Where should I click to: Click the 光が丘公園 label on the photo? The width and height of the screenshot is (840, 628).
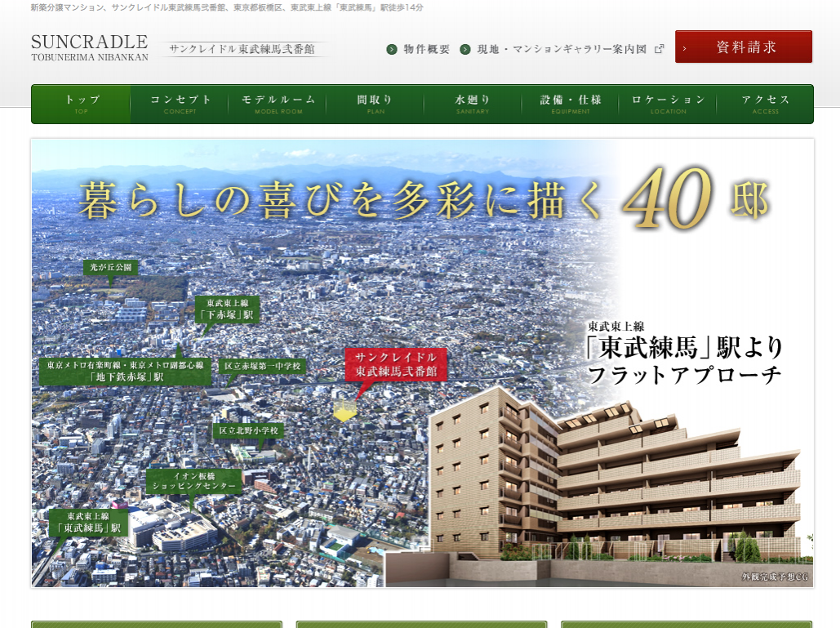pyautogui.click(x=110, y=267)
